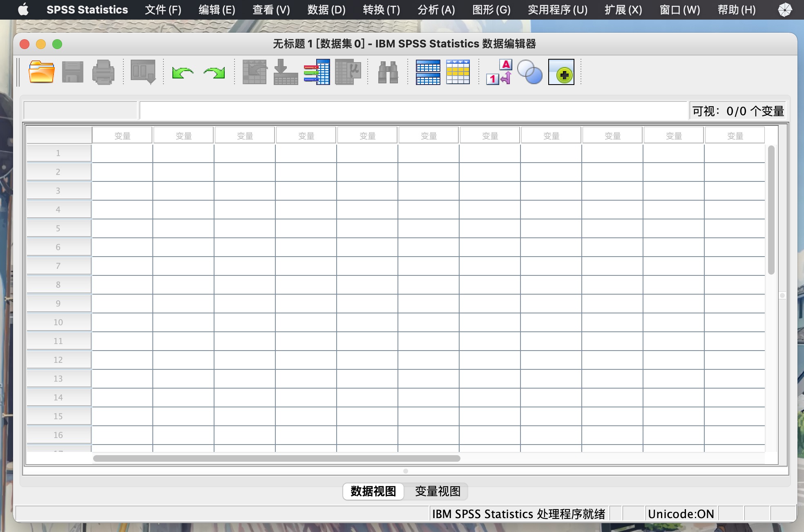The height and width of the screenshot is (532, 804).
Task: Click the binoculars Find icon
Action: [x=388, y=72]
